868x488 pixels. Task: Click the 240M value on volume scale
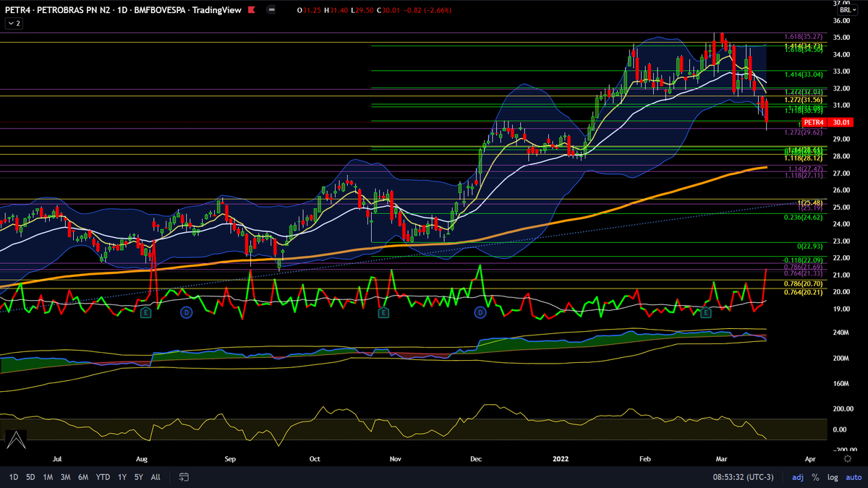(843, 333)
